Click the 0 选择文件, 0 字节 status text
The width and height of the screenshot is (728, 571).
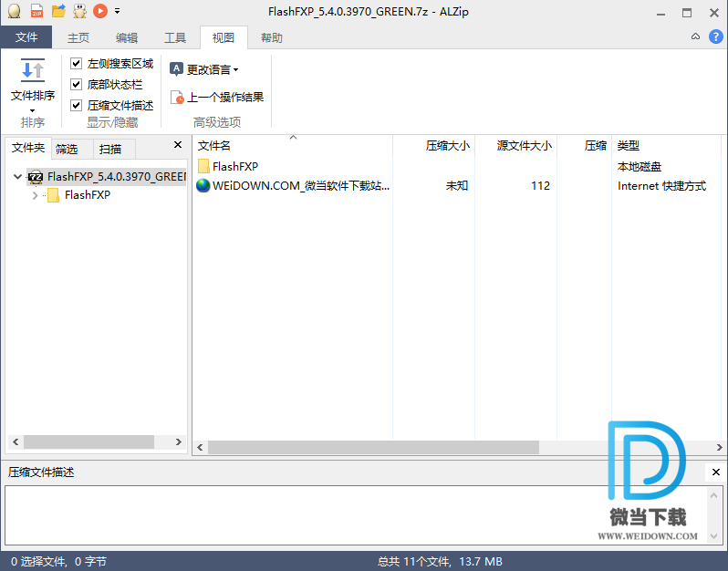click(58, 562)
